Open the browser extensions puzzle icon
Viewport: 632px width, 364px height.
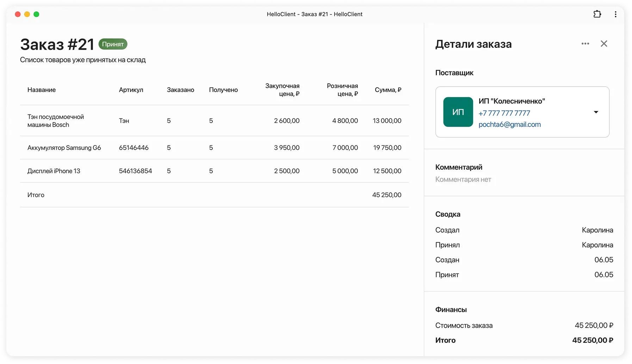tap(597, 14)
